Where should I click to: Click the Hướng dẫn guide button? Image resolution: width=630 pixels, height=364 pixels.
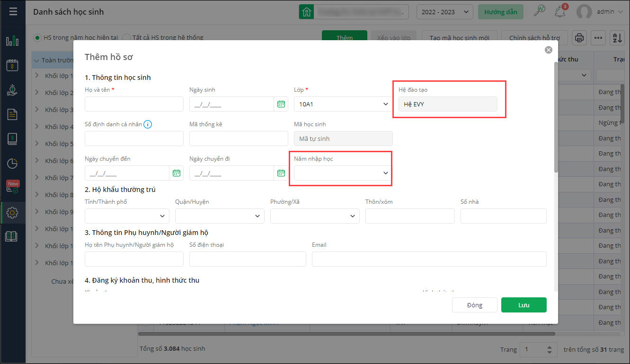tap(501, 12)
